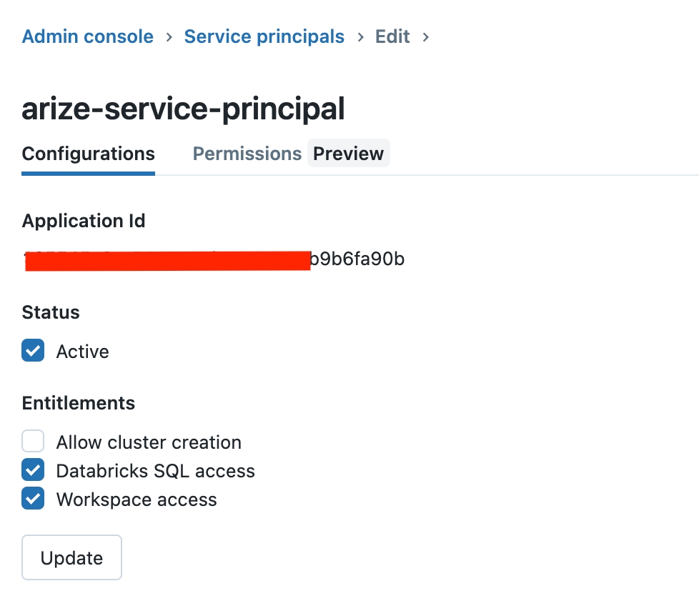Switch to the Configurations tab

coord(88,154)
